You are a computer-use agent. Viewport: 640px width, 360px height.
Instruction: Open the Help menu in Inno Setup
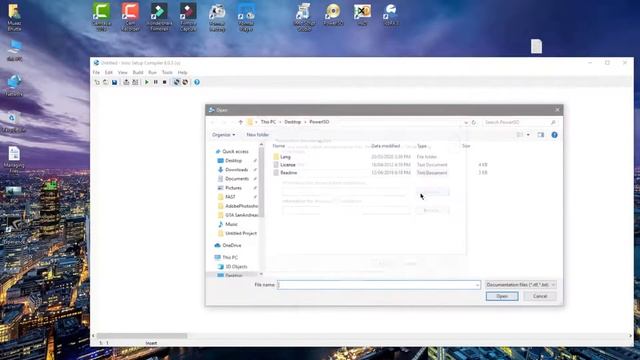point(182,72)
